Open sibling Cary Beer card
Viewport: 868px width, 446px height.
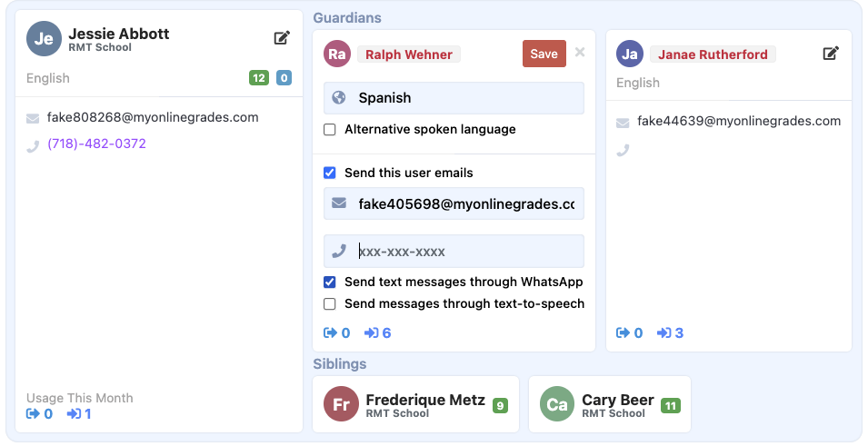pyautogui.click(x=609, y=404)
